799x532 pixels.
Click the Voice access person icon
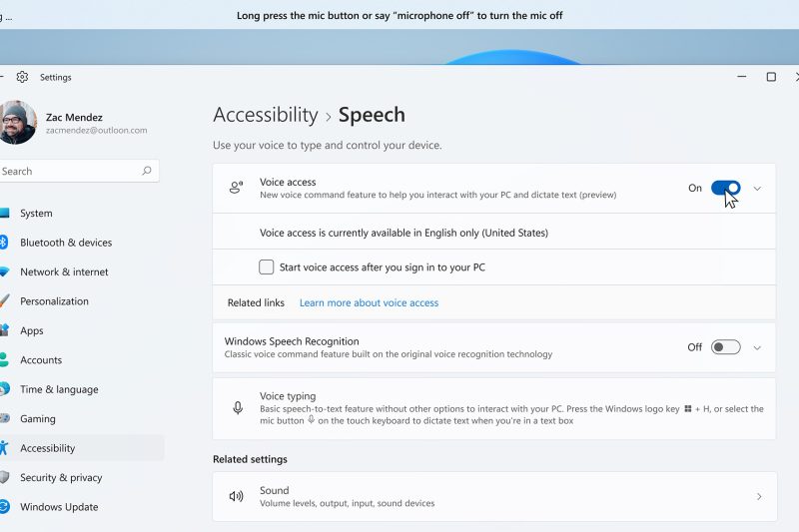pyautogui.click(x=236, y=188)
